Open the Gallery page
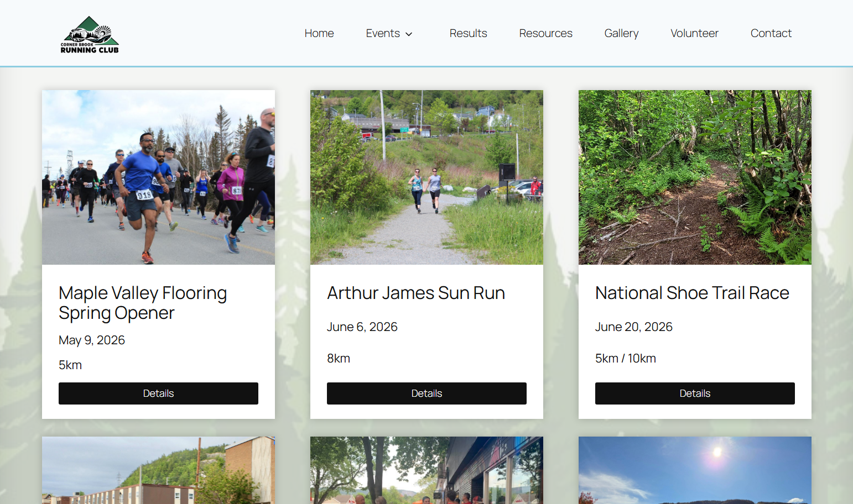 [621, 33]
